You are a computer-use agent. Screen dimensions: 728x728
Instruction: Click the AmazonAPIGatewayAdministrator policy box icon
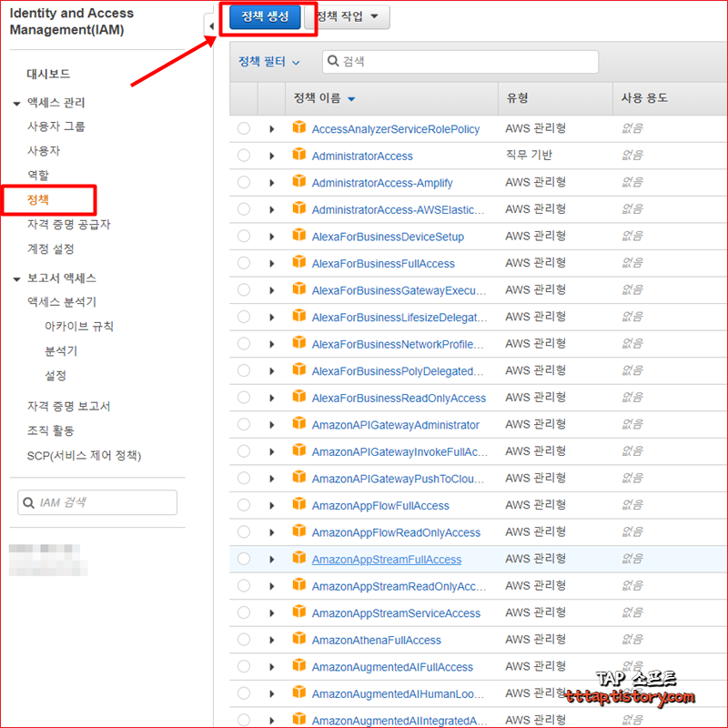click(299, 423)
